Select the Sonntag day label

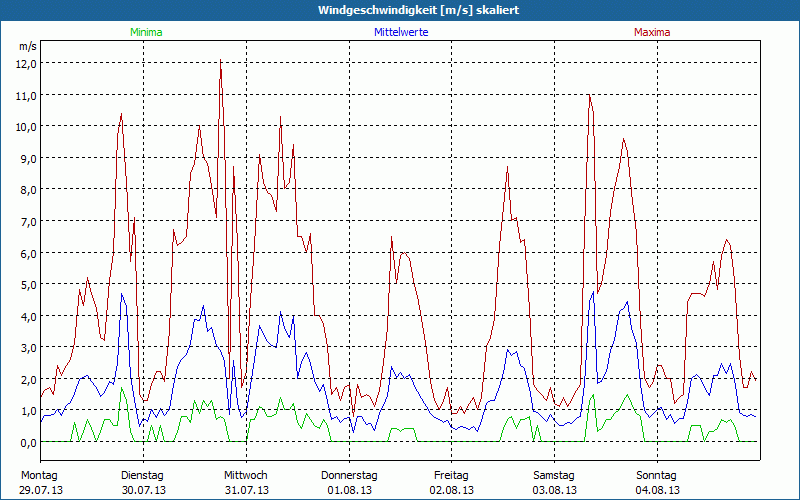(x=657, y=475)
